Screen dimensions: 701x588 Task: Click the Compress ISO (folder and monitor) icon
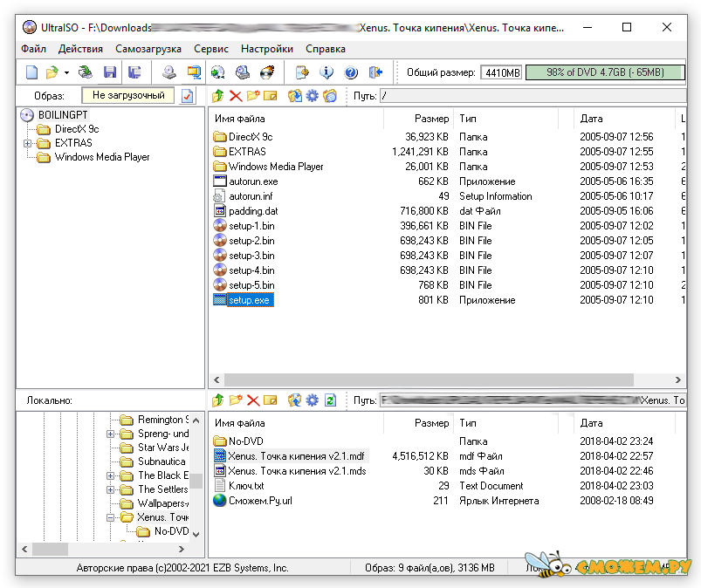(194, 72)
